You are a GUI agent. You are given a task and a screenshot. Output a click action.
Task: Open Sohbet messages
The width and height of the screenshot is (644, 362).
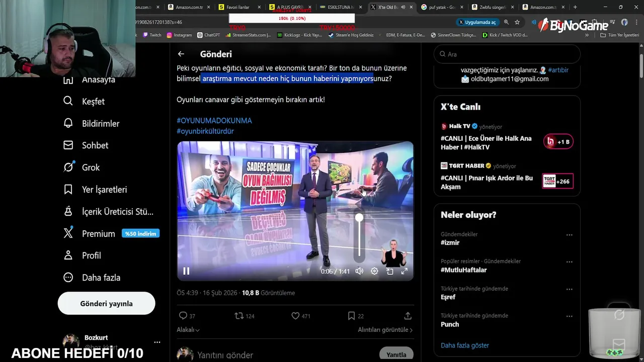(x=86, y=145)
